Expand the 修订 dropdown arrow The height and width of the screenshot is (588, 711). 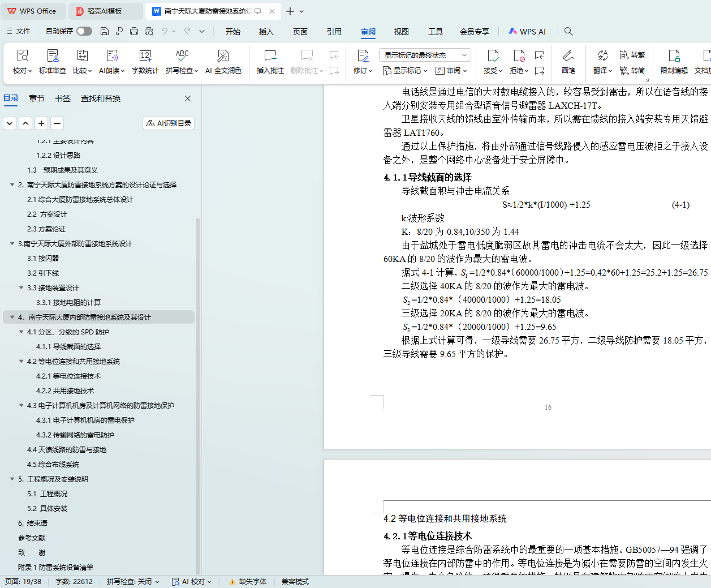pos(370,71)
